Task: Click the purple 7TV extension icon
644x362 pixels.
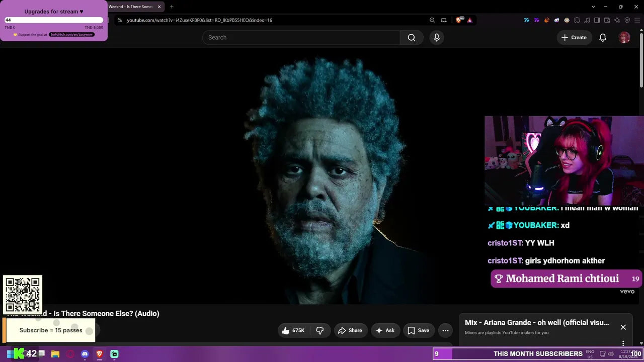Action: point(536,20)
